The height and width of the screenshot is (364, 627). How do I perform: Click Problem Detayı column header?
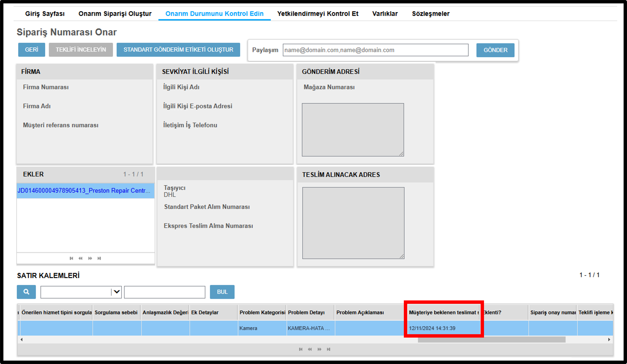[x=311, y=313]
